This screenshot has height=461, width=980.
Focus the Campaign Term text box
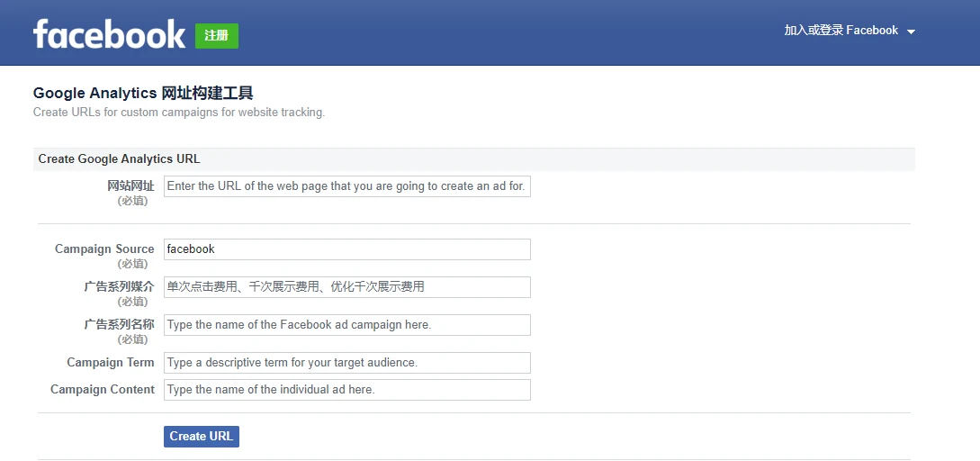click(x=346, y=363)
